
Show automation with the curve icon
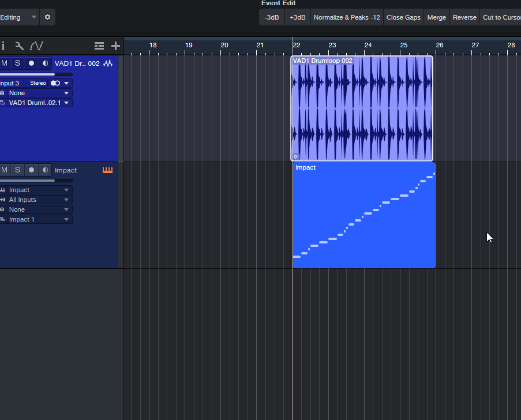[36, 46]
